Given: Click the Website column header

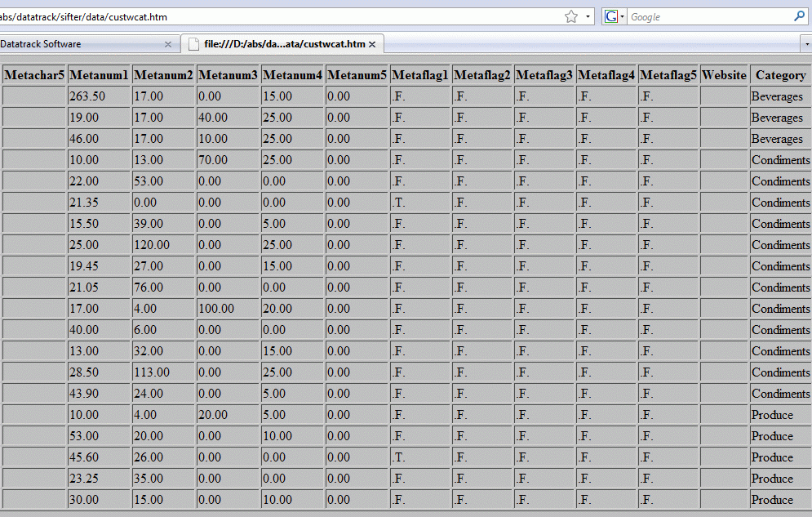Looking at the screenshot, I should pyautogui.click(x=724, y=75).
